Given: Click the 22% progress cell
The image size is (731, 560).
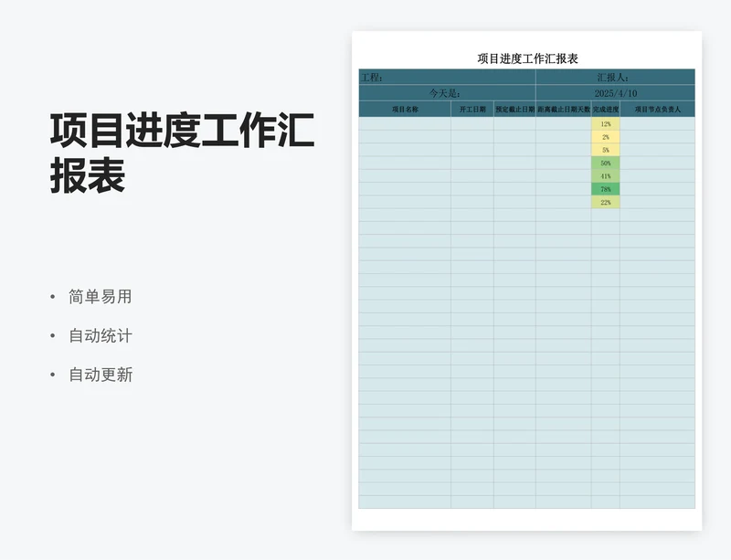Looking at the screenshot, I should [606, 203].
